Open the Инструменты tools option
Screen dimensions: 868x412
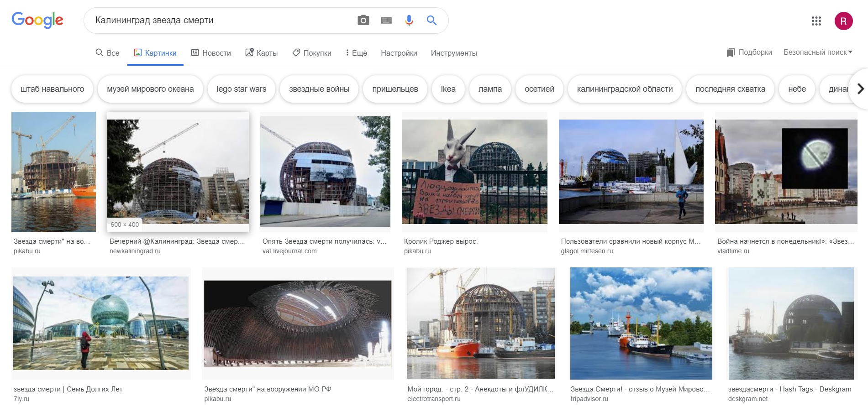pos(454,53)
